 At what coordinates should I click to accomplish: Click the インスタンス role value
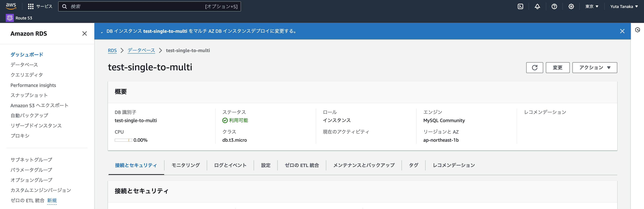(x=337, y=120)
